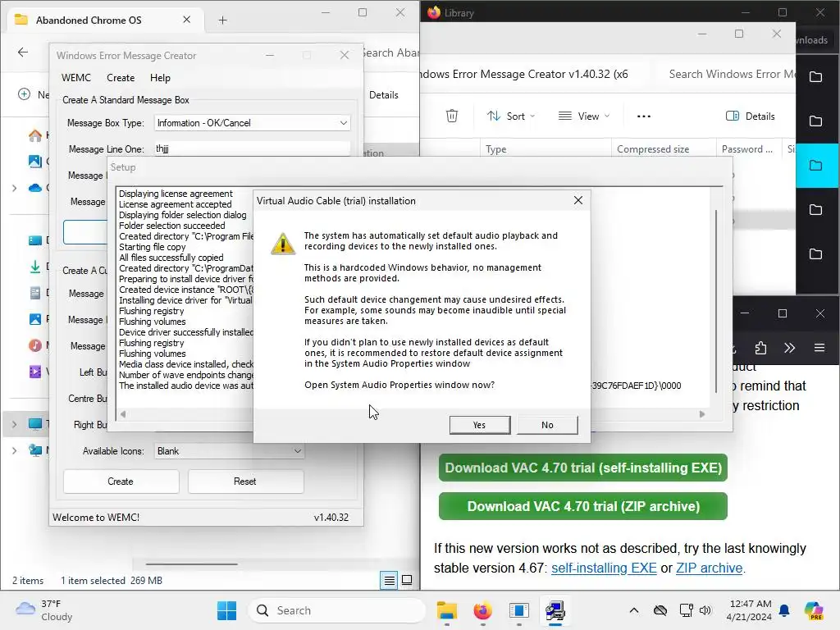Open the Message Box Type dropdown
The image size is (840, 630).
point(253,123)
